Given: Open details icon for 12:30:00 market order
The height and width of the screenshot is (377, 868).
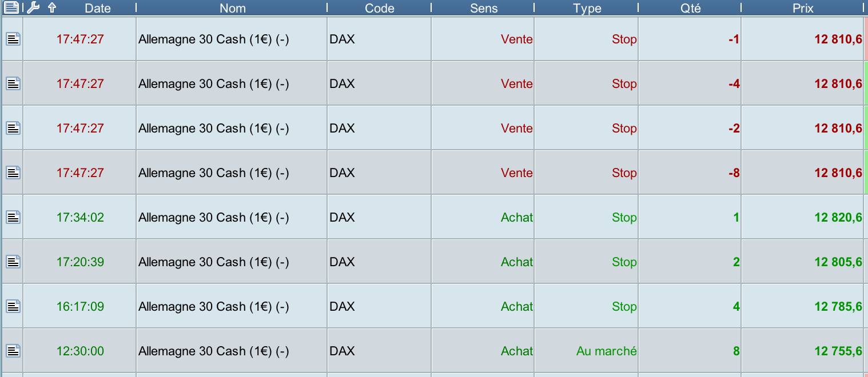Looking at the screenshot, I should pyautogui.click(x=13, y=351).
